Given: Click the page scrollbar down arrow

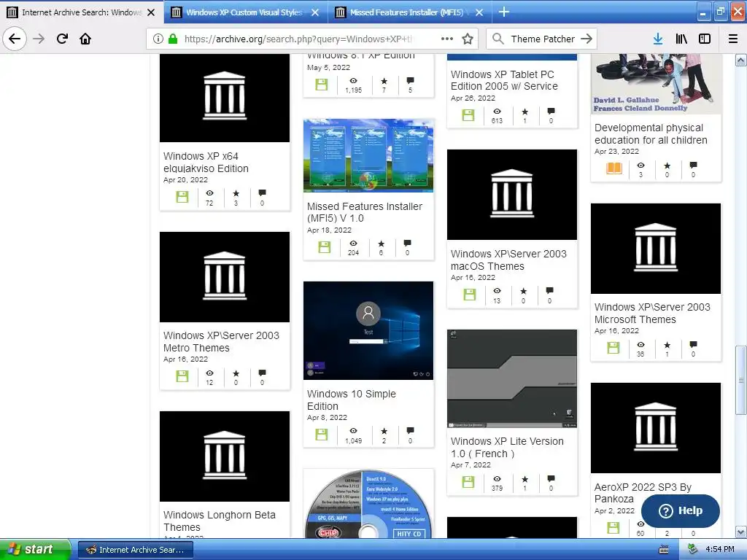Looking at the screenshot, I should coord(741,532).
